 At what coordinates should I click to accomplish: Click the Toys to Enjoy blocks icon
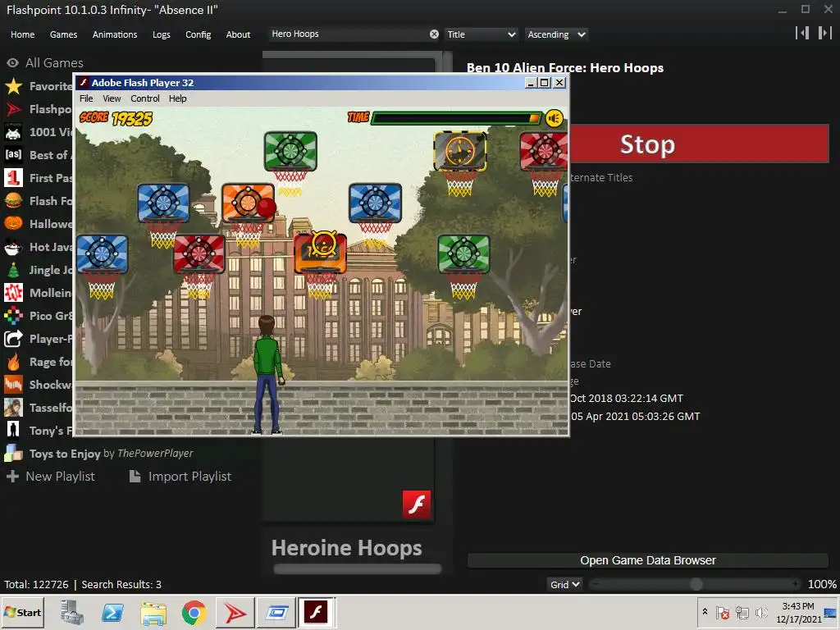[13, 453]
